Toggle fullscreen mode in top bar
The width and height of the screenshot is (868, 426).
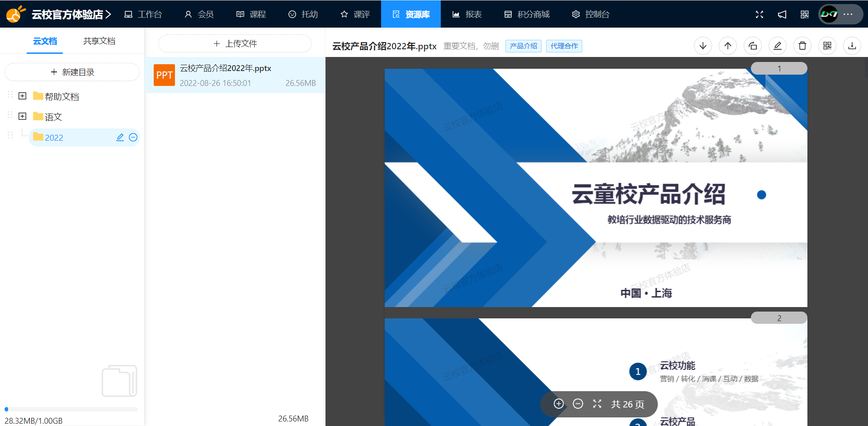759,14
